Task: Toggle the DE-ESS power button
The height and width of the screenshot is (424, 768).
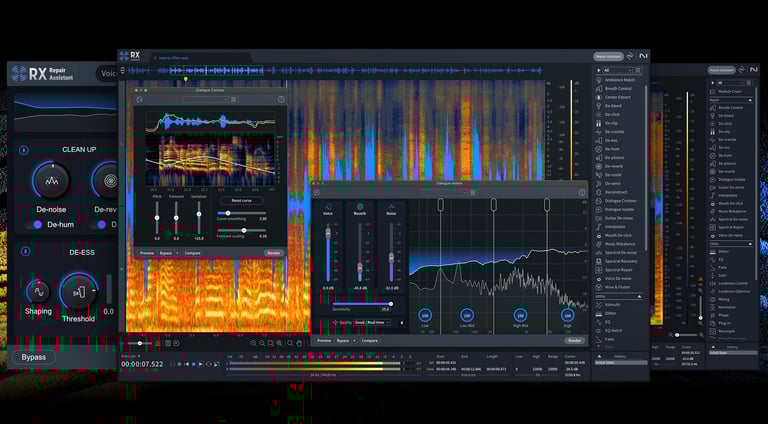Action: pyautogui.click(x=25, y=252)
